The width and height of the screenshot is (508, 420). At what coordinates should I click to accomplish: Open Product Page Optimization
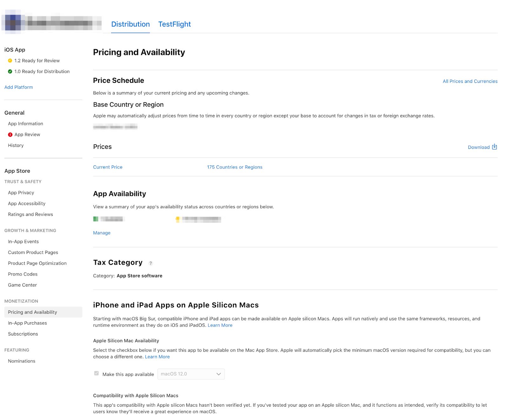(x=37, y=263)
